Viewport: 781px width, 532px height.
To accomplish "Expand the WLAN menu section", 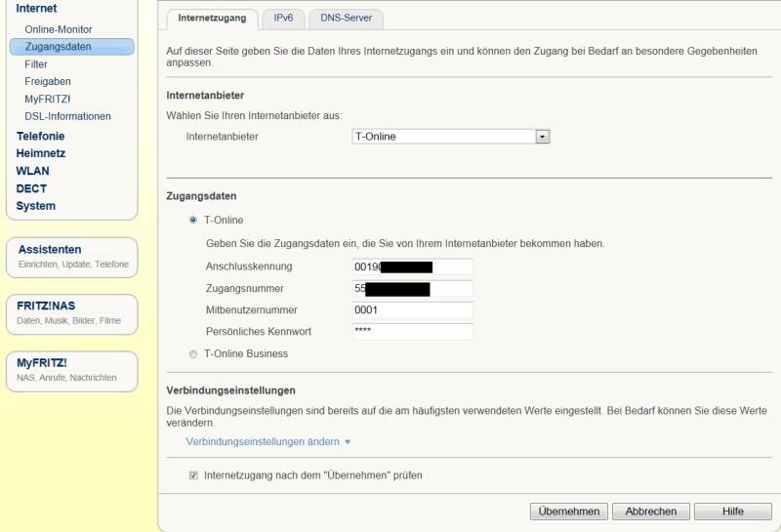I will (32, 171).
